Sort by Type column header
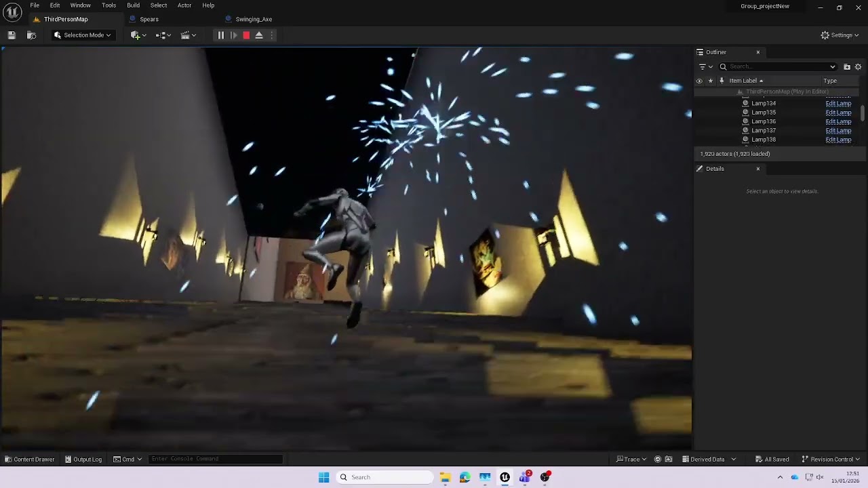 pyautogui.click(x=830, y=81)
